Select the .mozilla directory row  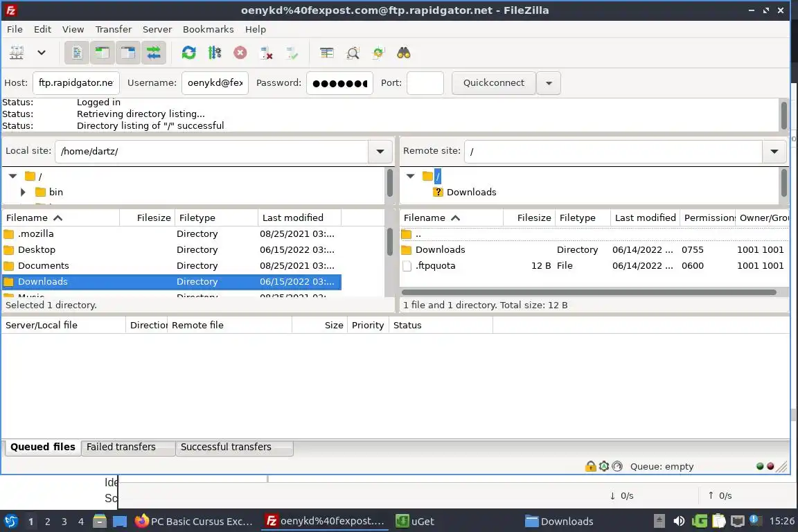point(172,233)
